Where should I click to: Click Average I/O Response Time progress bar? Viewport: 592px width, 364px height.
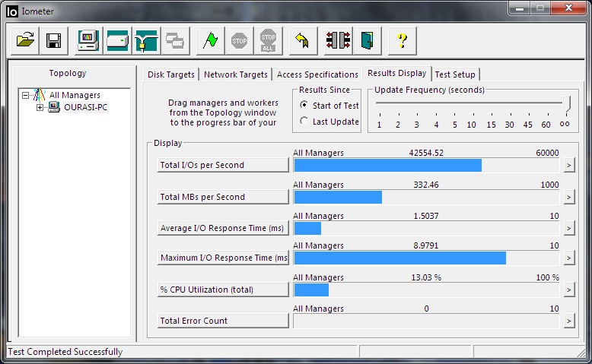(426, 228)
